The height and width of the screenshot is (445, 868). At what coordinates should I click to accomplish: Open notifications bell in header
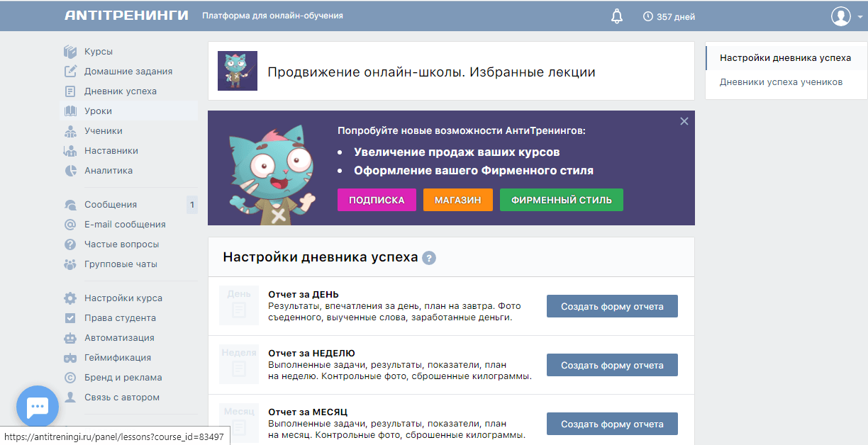(617, 16)
